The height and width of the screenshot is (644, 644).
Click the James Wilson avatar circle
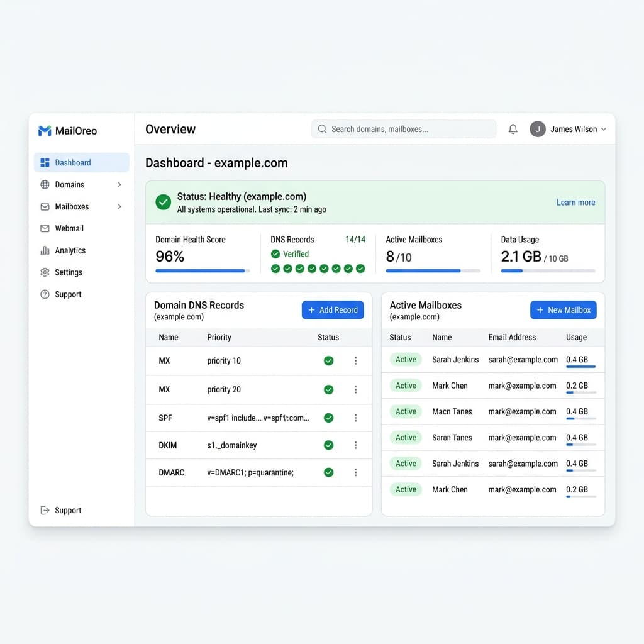coord(537,129)
